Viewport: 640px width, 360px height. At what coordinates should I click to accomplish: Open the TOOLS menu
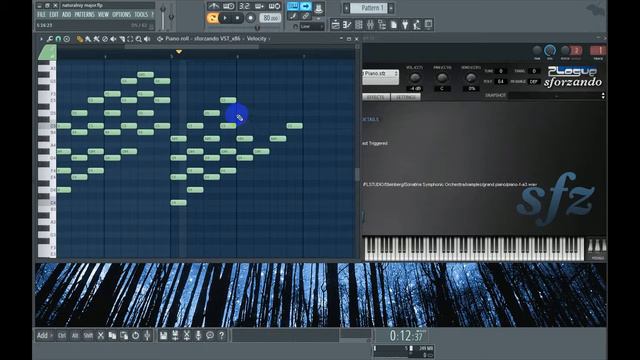[x=141, y=15]
